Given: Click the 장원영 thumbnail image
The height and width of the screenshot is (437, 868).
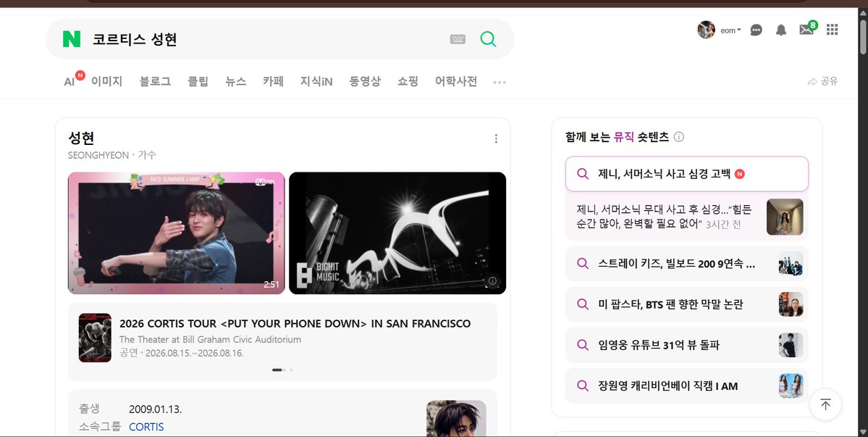Looking at the screenshot, I should pyautogui.click(x=791, y=386).
